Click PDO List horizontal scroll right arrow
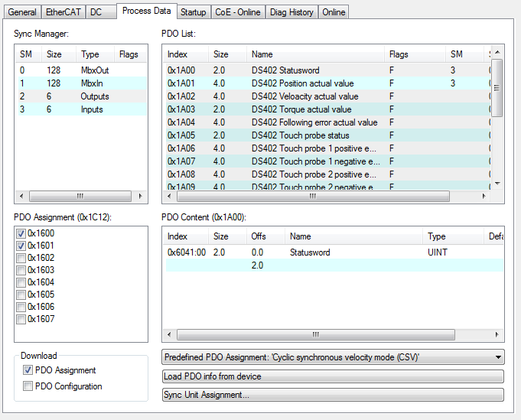 [484, 196]
